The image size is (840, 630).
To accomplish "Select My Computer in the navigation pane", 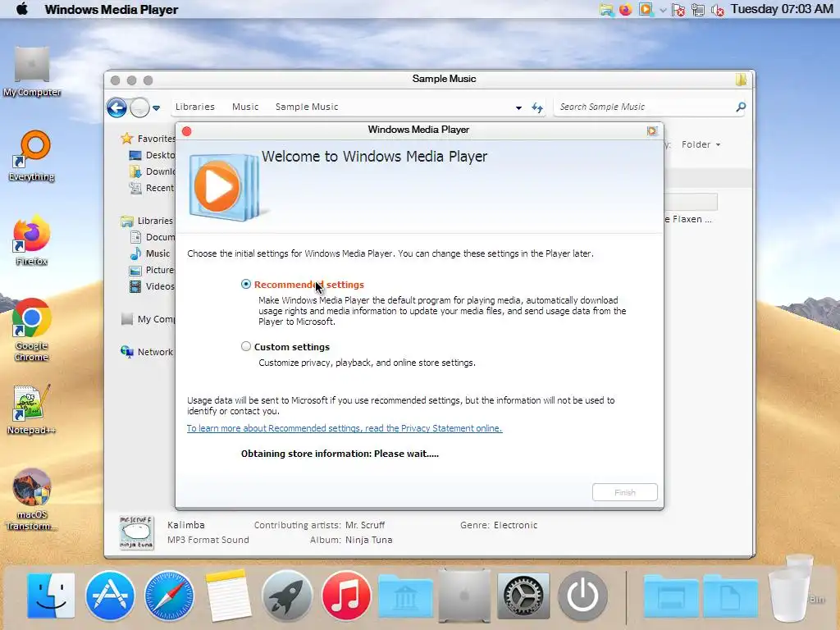I will (148, 319).
